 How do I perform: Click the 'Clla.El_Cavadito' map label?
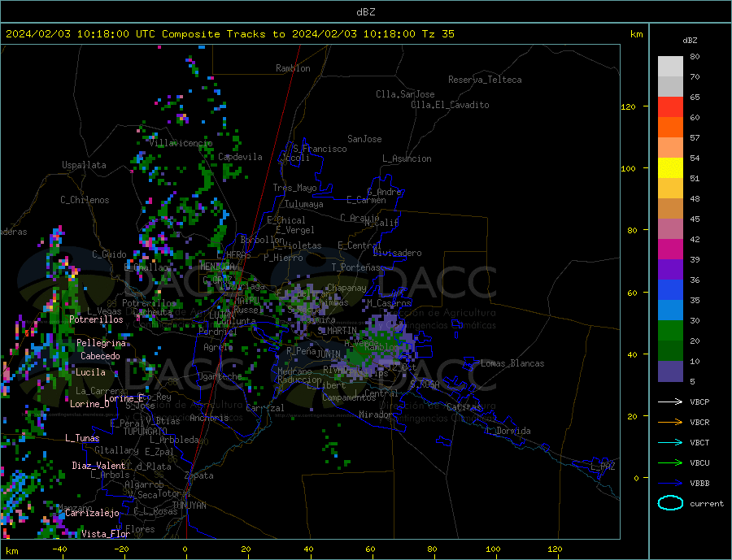pyautogui.click(x=450, y=105)
